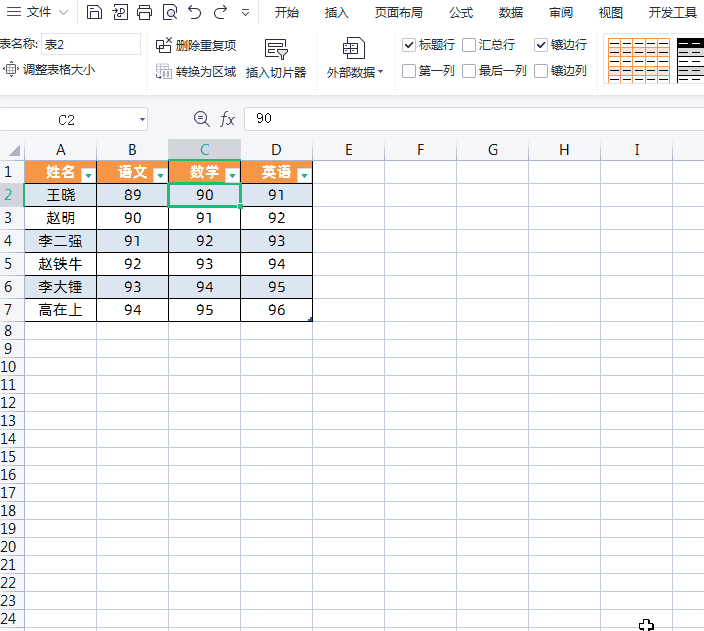
Task: Select the cell with value 96
Action: point(276,310)
